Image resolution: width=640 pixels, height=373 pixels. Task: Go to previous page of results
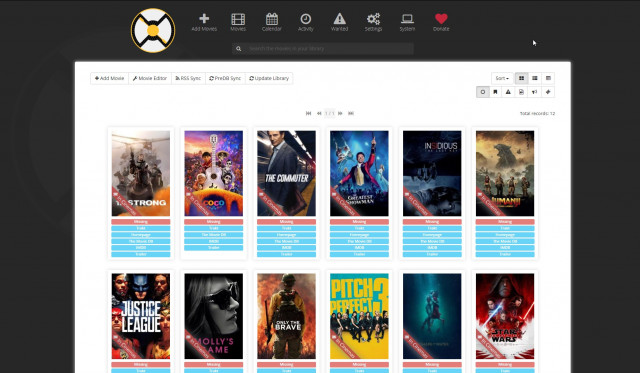pos(319,113)
